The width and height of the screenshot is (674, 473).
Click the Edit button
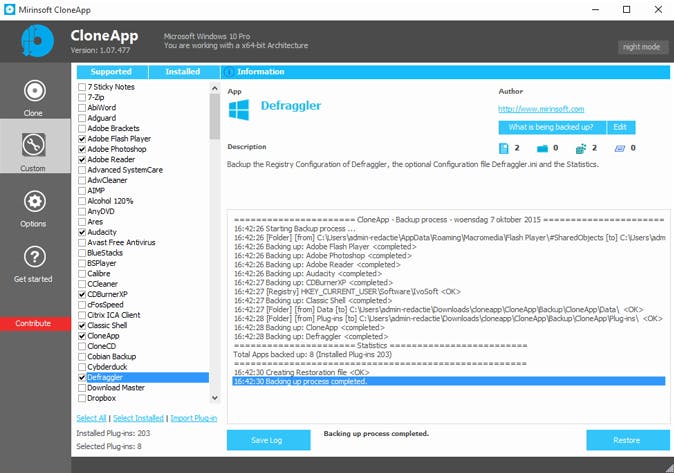tap(620, 127)
